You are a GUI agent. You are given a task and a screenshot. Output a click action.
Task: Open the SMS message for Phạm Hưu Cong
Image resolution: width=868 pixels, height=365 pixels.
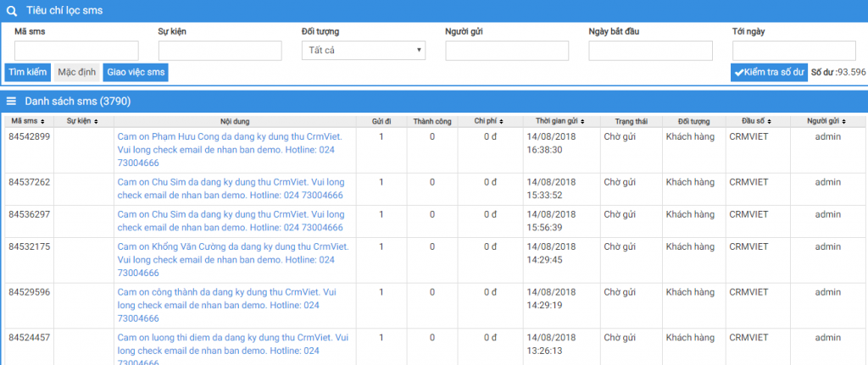230,150
